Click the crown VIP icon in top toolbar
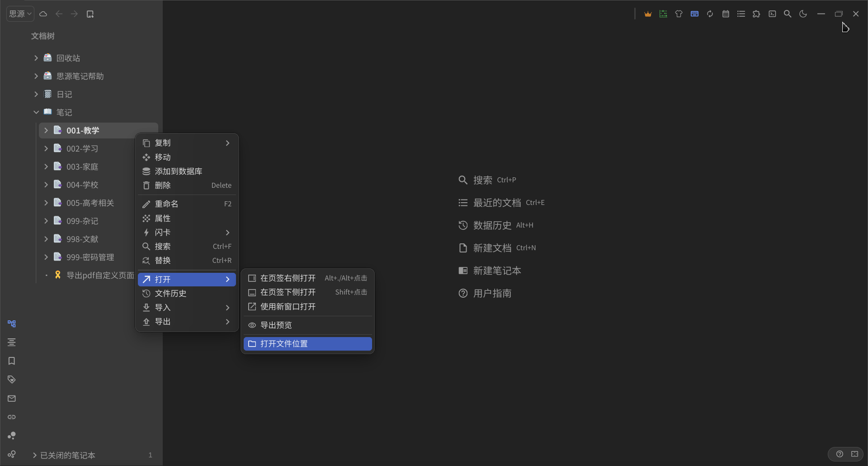868x466 pixels. (x=648, y=14)
